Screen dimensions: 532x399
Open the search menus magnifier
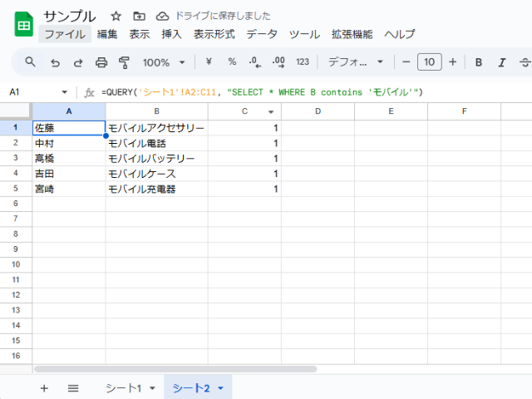[30, 62]
